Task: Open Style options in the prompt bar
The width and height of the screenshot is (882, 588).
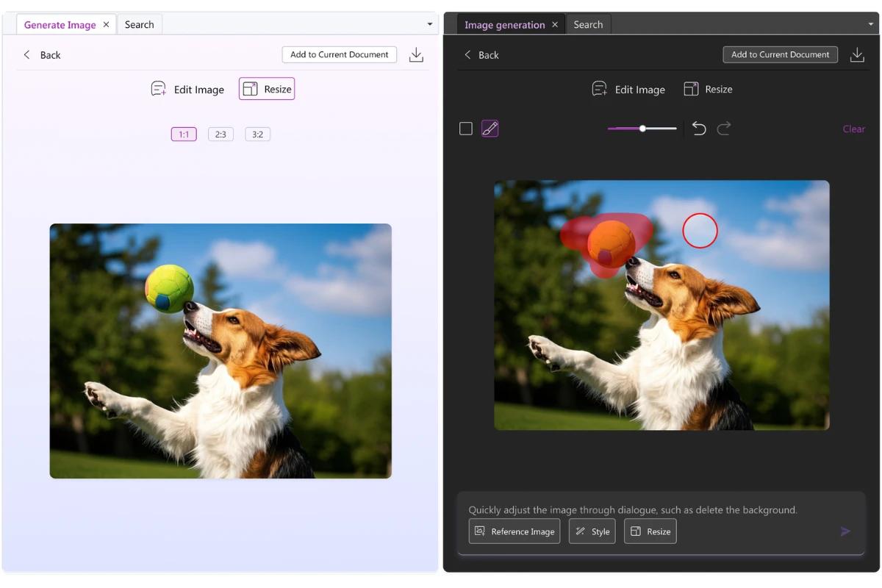Action: pos(592,531)
